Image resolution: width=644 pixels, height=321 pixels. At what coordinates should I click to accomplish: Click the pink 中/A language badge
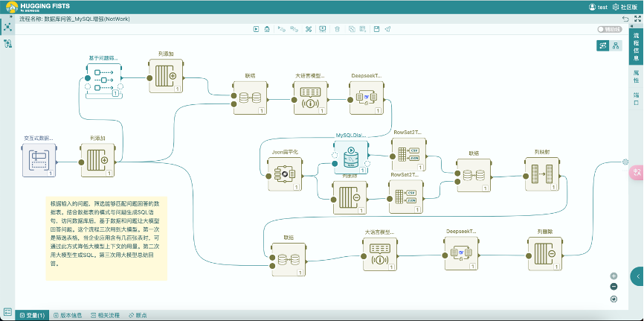click(x=637, y=173)
